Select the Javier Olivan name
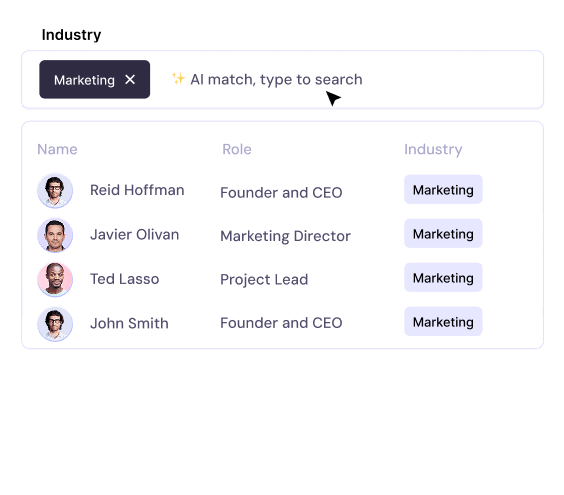Viewport: 564px width, 495px height. click(135, 235)
